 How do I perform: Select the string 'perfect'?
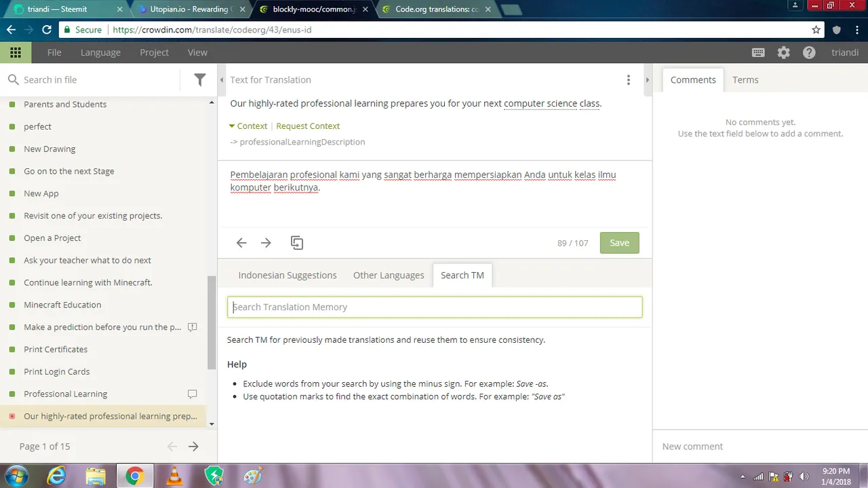coord(37,126)
